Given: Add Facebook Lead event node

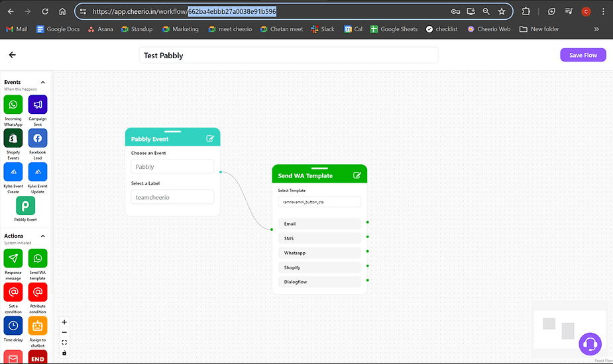Looking at the screenshot, I should point(38,138).
